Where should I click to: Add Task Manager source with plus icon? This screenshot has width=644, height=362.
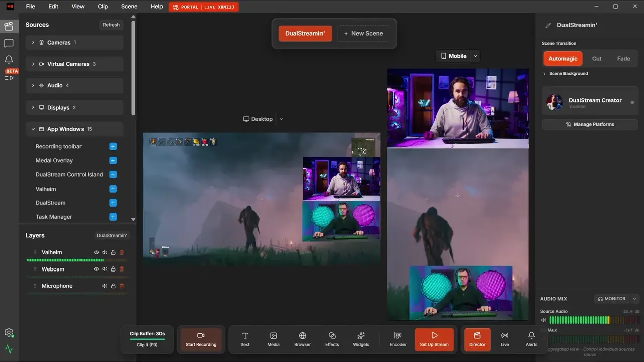point(113,217)
